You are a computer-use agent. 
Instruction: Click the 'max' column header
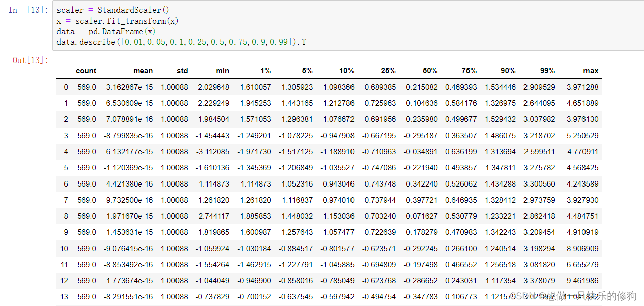pyautogui.click(x=591, y=71)
